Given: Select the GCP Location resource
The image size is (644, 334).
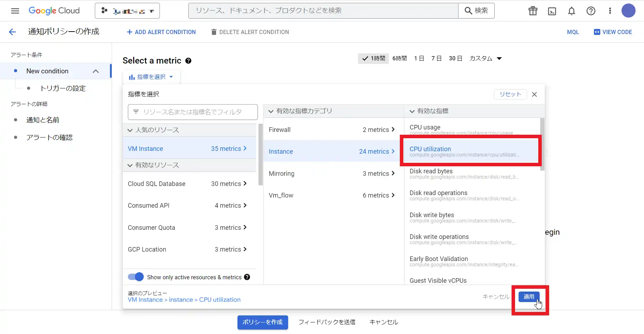Looking at the screenshot, I should [x=189, y=249].
